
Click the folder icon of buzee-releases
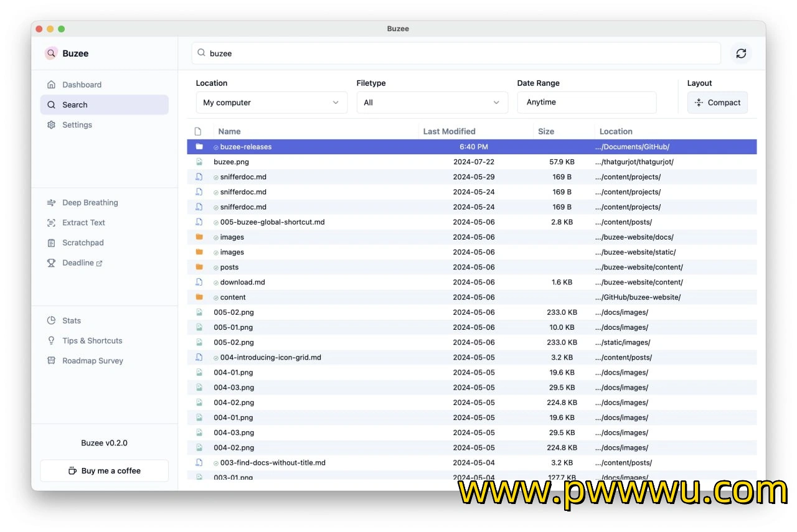pos(199,147)
